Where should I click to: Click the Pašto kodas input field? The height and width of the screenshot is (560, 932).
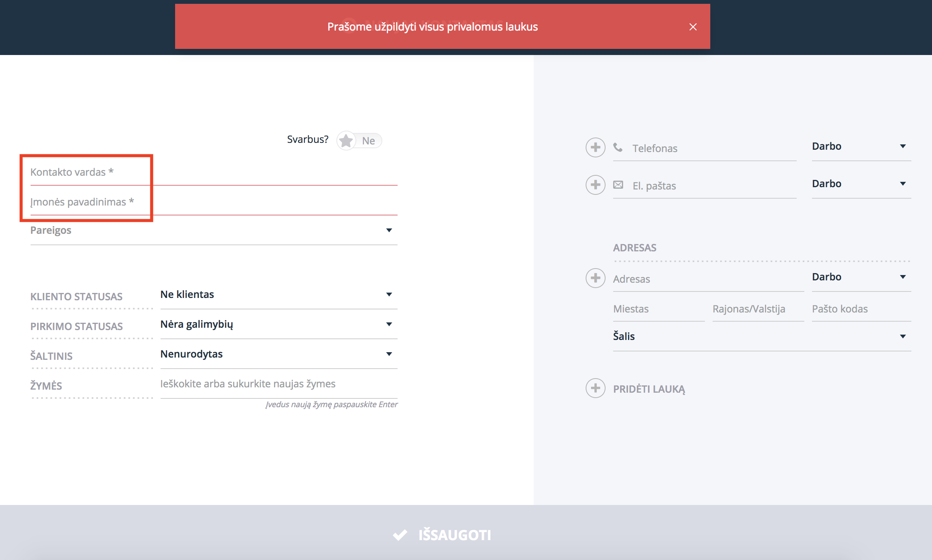click(x=862, y=309)
